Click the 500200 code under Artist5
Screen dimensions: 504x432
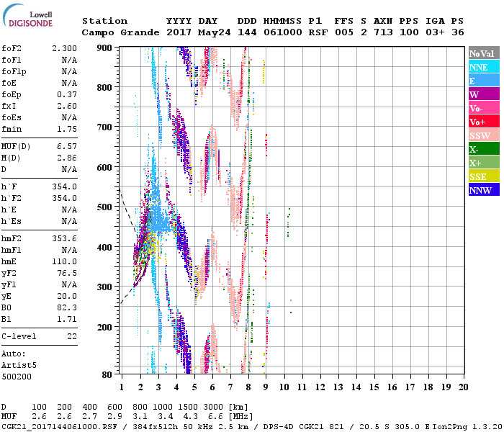(17, 377)
